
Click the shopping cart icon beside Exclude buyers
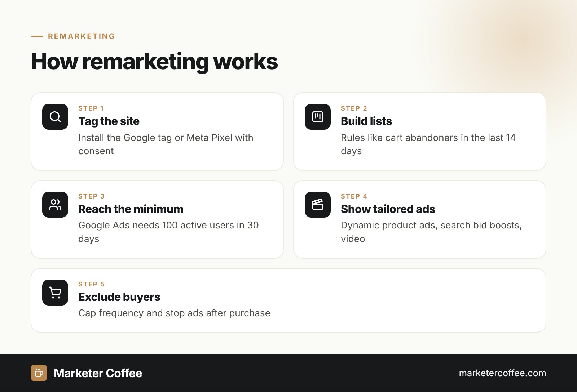click(55, 293)
